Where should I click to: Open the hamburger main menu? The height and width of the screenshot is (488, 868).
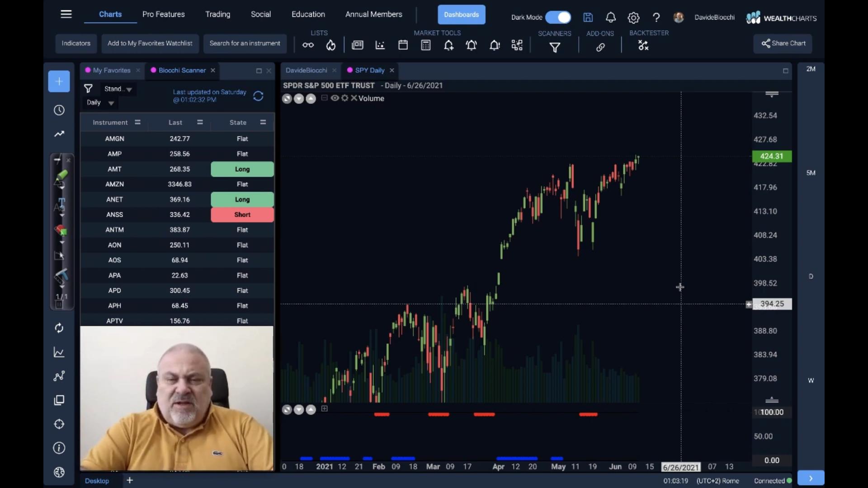click(66, 14)
